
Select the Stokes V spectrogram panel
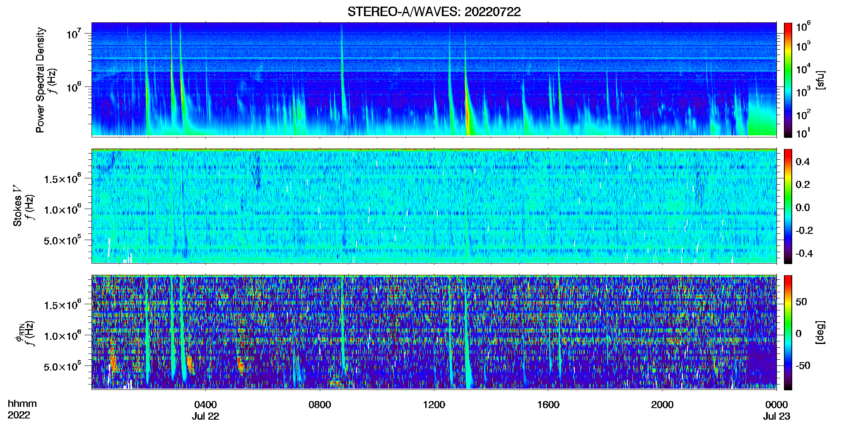pos(434,206)
